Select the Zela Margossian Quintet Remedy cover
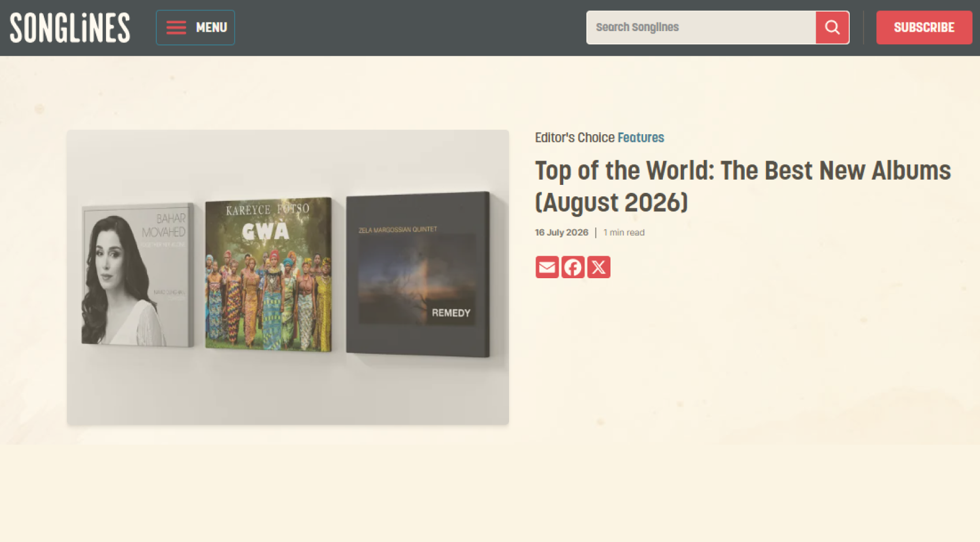 (418, 274)
